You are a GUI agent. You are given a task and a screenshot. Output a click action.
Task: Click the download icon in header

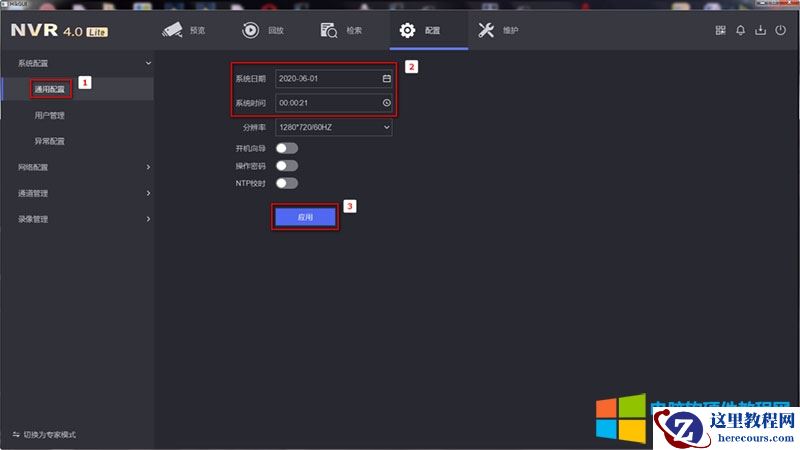pos(760,31)
